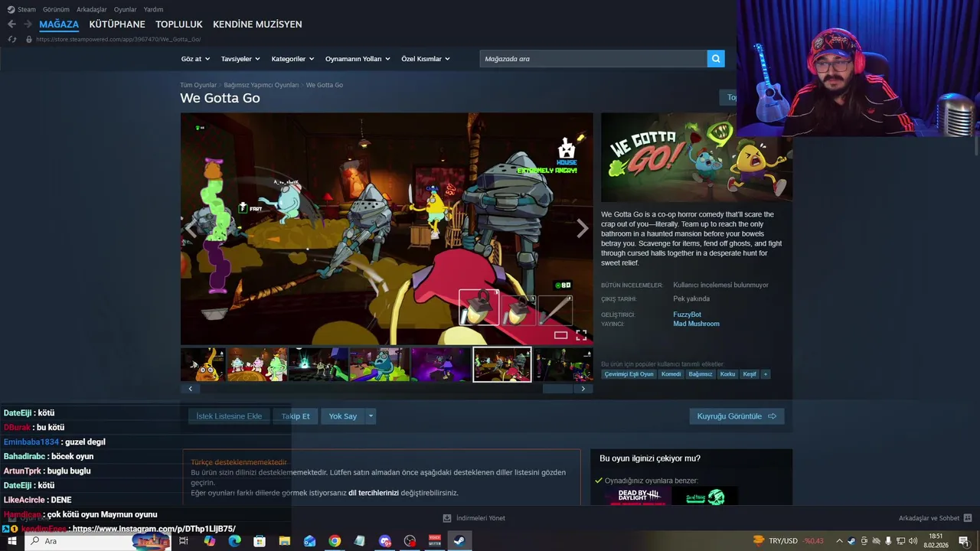980x551 pixels.
Task: Click Kuyruğu Görüntüle button
Action: 737,416
